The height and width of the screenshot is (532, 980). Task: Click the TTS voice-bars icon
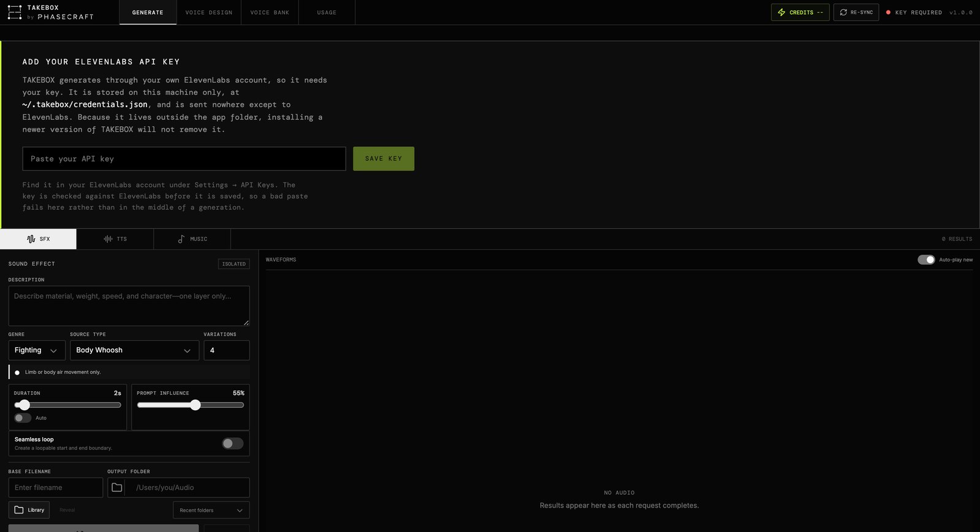click(x=108, y=239)
